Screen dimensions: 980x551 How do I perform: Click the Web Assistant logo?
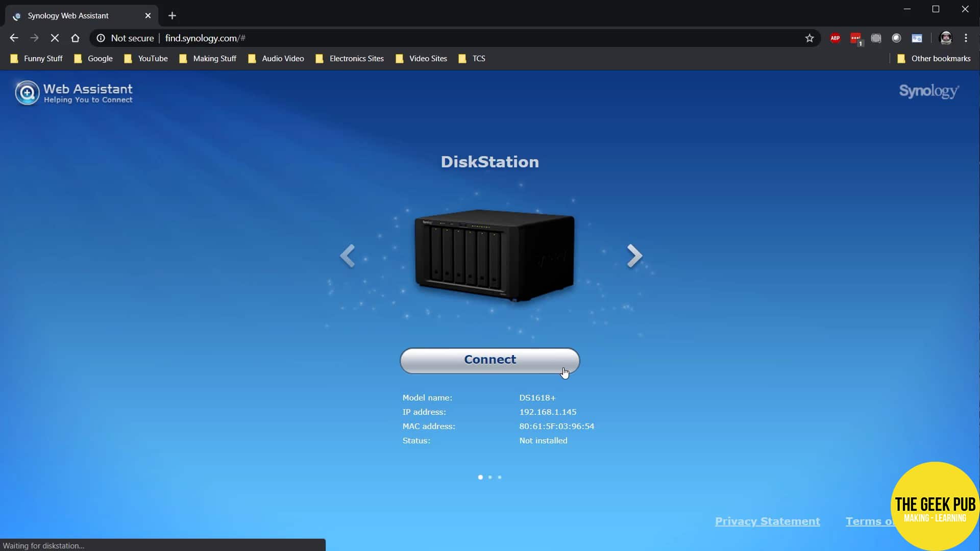click(74, 93)
